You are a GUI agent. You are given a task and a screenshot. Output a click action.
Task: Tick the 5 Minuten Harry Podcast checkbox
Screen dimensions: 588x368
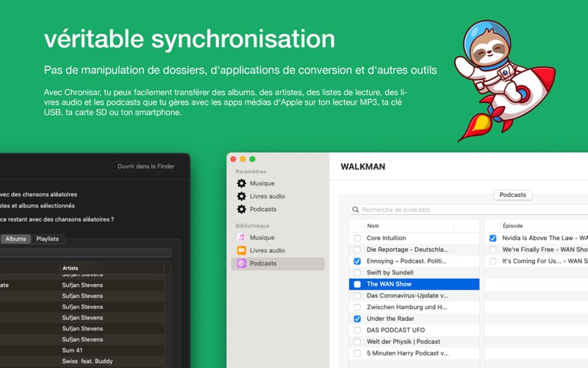(x=357, y=353)
